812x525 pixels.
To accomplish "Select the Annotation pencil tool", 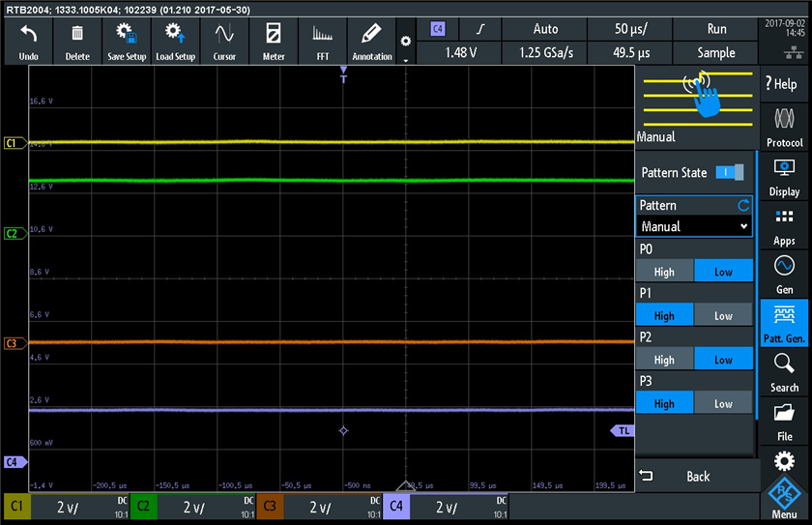I will [372, 42].
